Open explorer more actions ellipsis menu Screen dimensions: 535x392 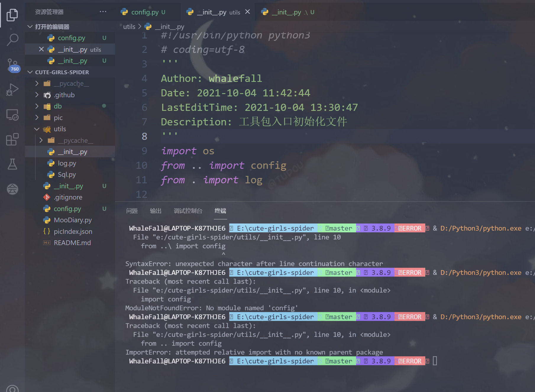103,12
